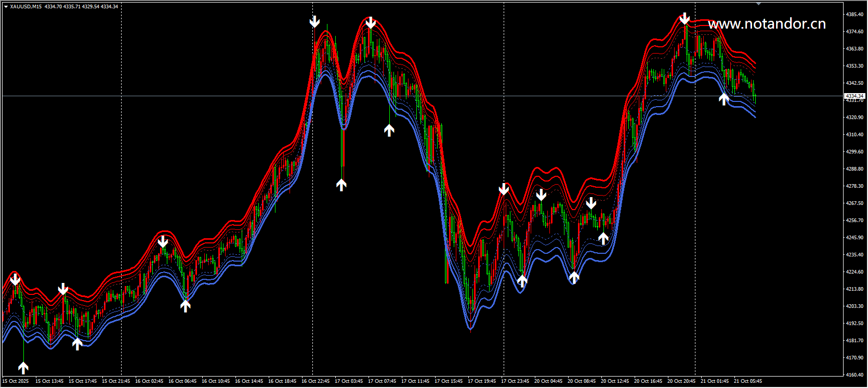The image size is (868, 388).
Task: Click the 17 Oct 19:45 time label
Action: [482, 381]
